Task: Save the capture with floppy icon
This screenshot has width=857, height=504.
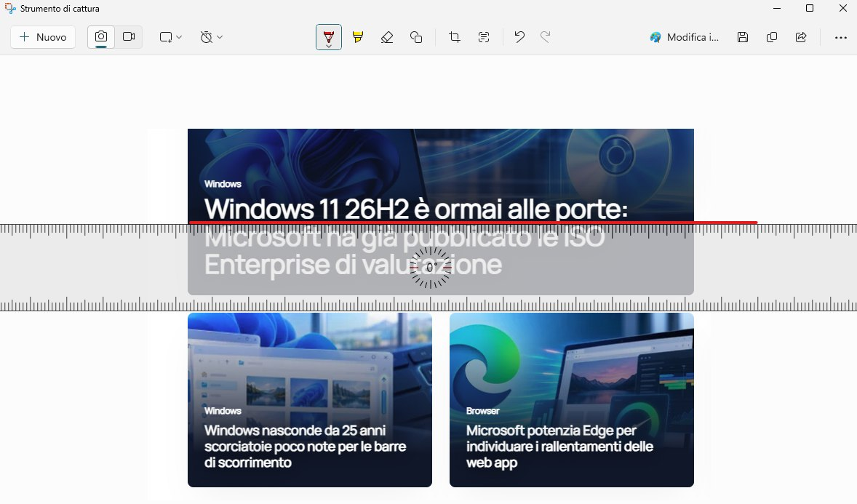Action: pos(743,37)
